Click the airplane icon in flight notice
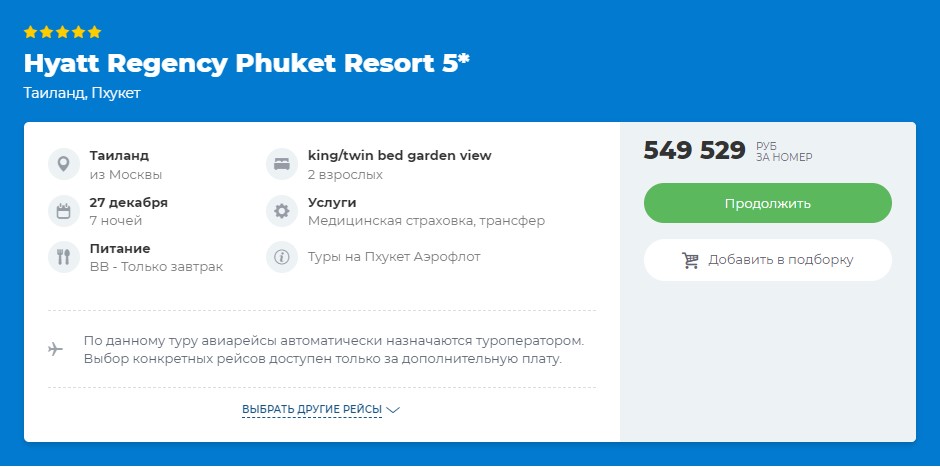The image size is (940, 467). pyautogui.click(x=56, y=349)
